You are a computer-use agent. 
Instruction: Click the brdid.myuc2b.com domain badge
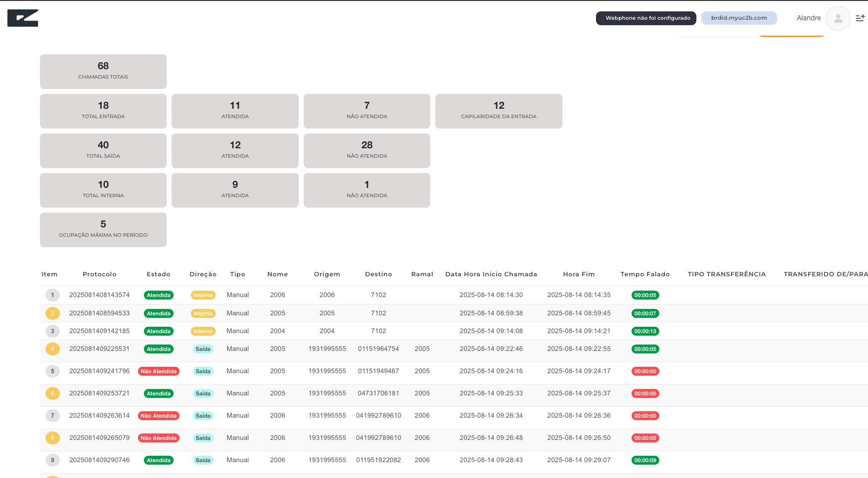point(739,18)
